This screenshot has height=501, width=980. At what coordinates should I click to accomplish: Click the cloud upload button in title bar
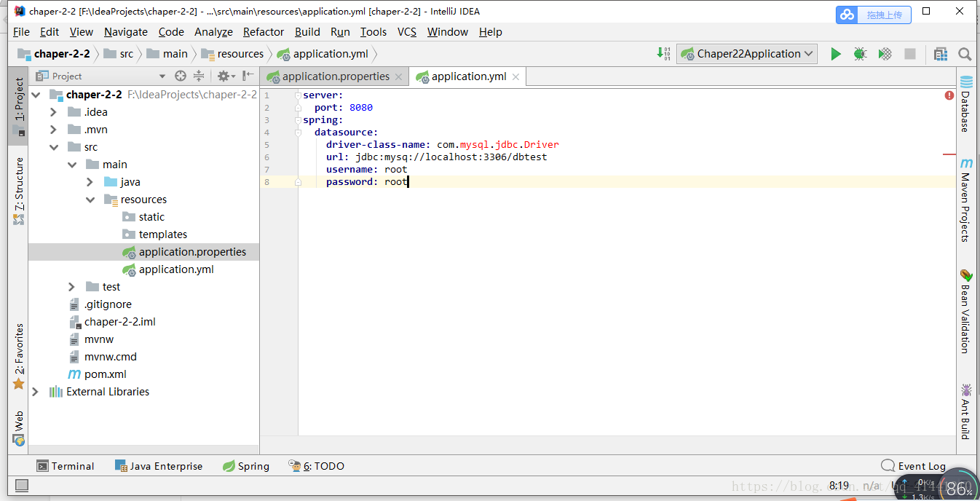pos(874,15)
